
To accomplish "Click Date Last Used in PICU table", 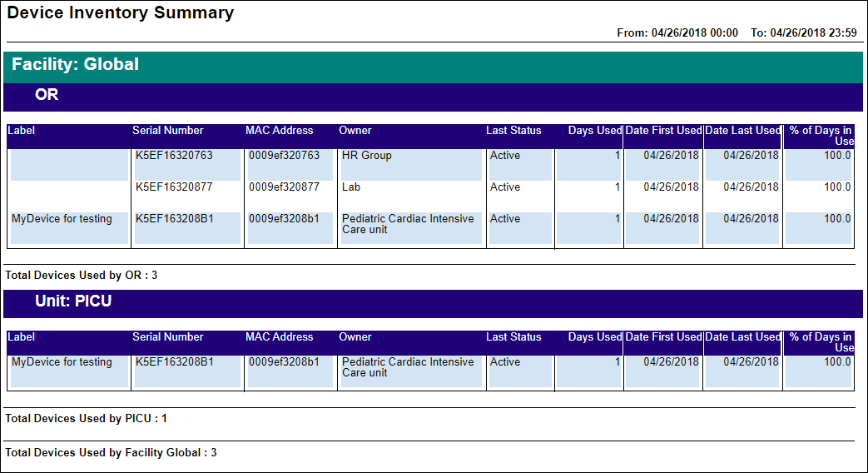I will [751, 362].
